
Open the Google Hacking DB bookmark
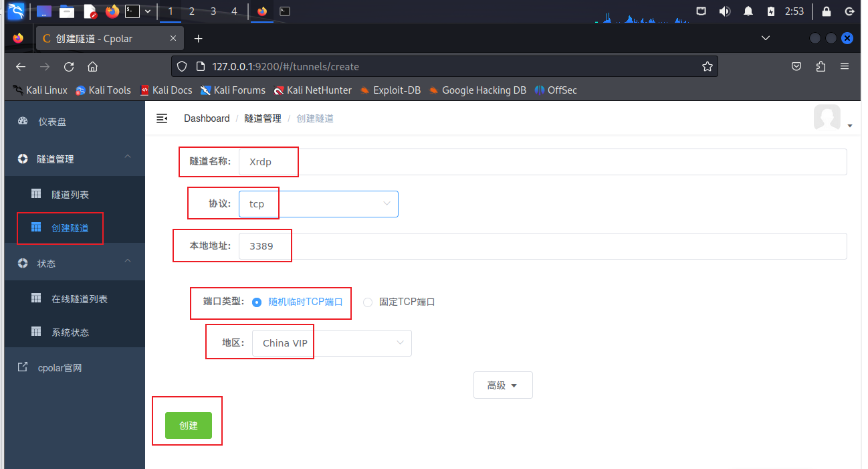tap(477, 90)
